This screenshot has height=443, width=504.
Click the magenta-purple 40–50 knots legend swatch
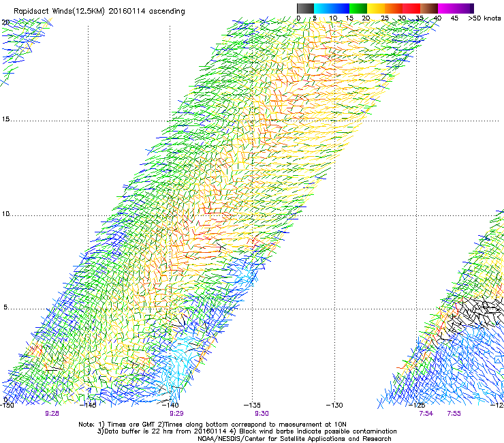[456, 8]
